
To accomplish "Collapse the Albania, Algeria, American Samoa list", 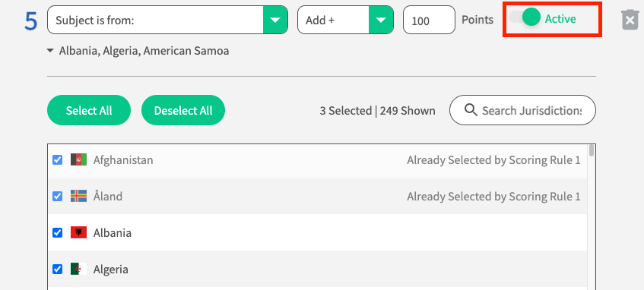I will [x=50, y=51].
